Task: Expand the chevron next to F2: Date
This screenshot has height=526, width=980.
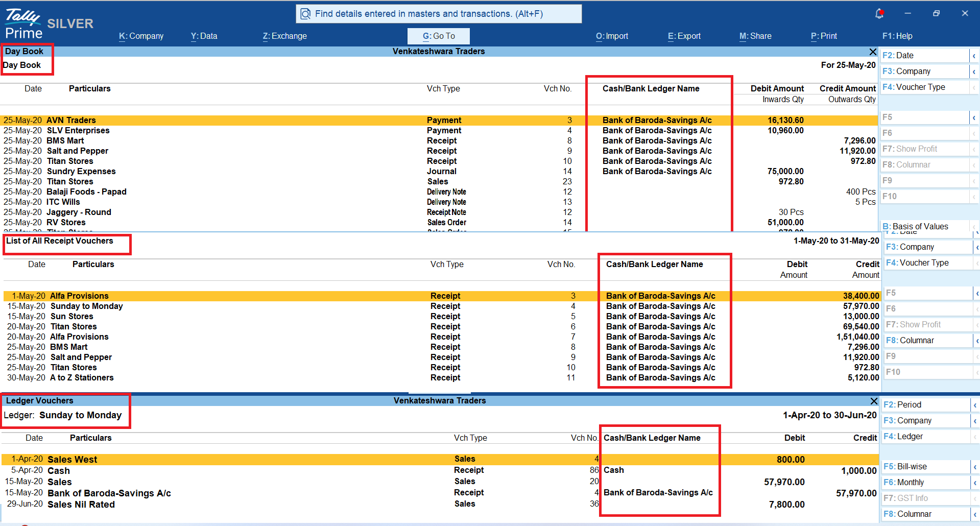Action: click(x=974, y=56)
